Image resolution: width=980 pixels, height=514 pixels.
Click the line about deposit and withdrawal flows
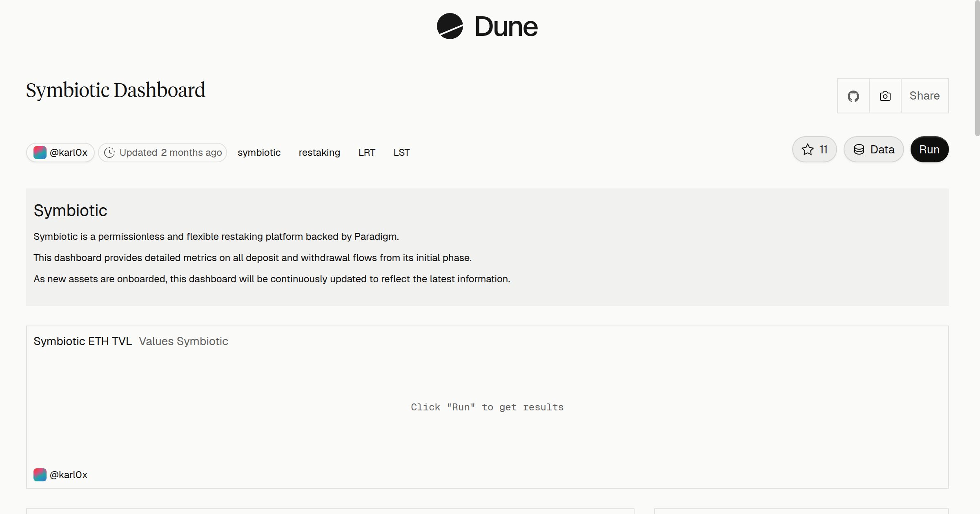click(252, 258)
